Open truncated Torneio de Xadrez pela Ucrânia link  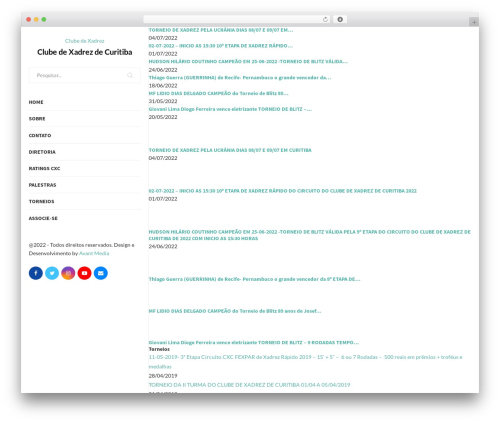click(x=221, y=30)
